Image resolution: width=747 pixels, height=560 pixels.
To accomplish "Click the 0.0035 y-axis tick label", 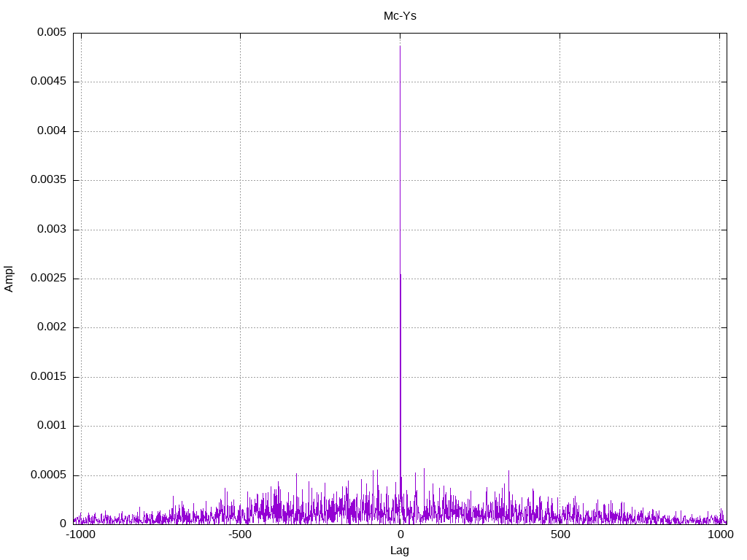I will [48, 180].
